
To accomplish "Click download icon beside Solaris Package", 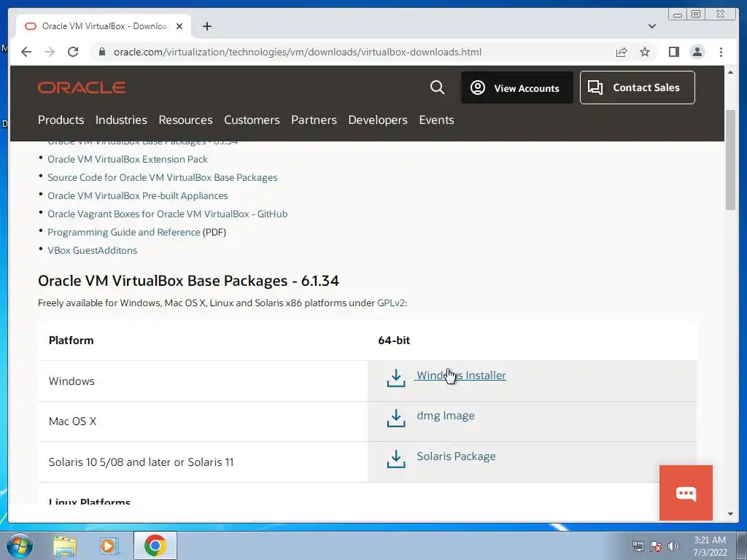I will tap(396, 459).
